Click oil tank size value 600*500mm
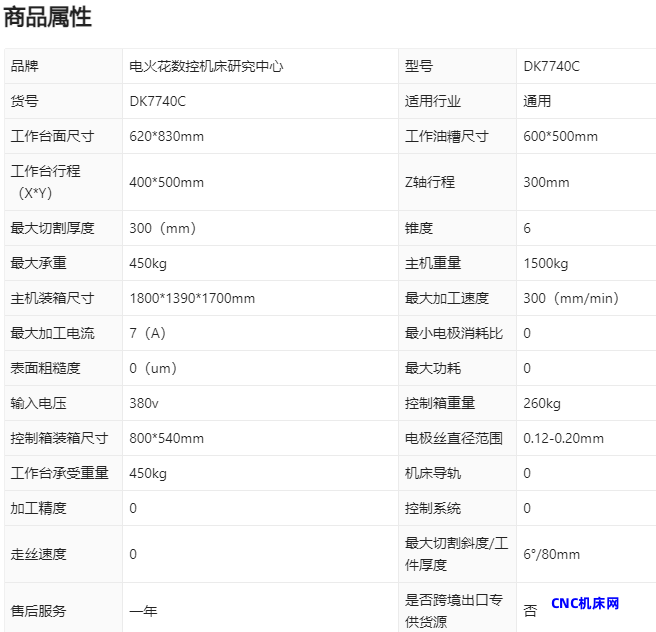 pos(560,136)
